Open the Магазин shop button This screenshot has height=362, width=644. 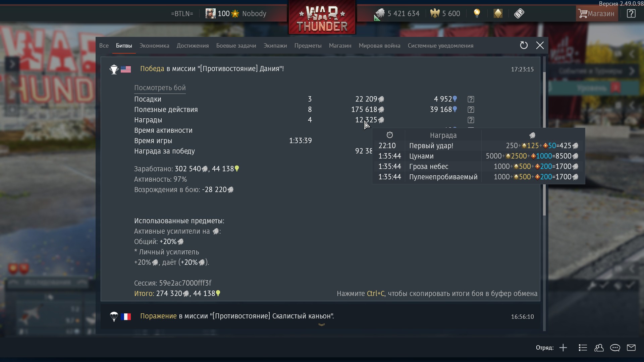[597, 13]
